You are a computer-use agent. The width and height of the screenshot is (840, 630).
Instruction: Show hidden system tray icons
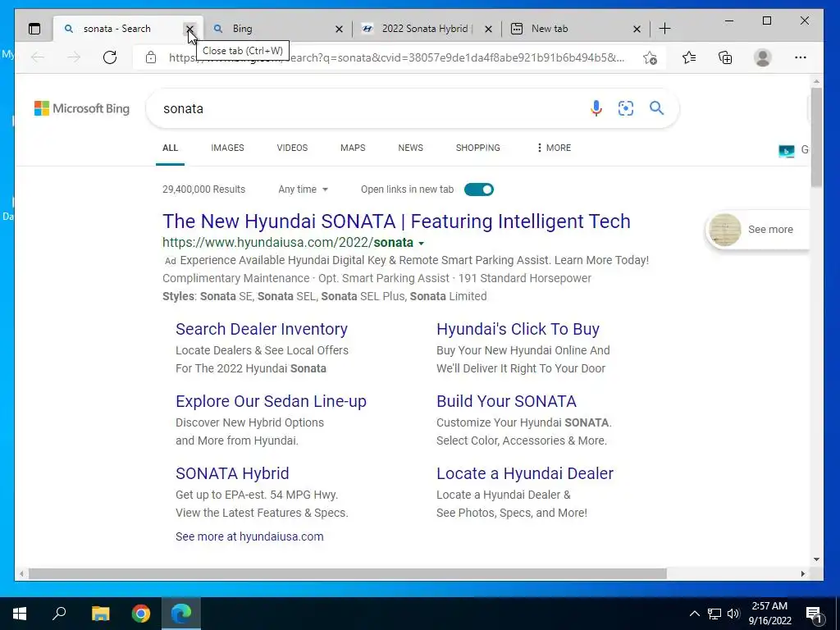coord(694,614)
